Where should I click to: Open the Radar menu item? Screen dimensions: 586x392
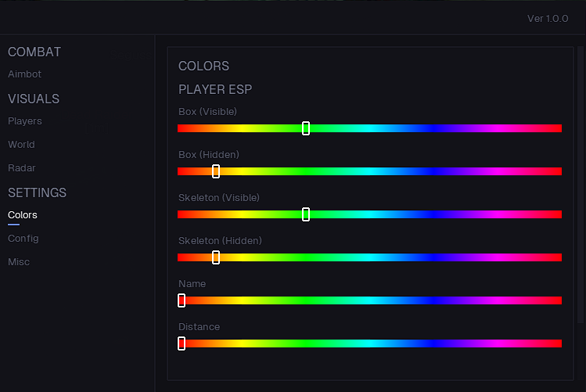click(x=22, y=168)
